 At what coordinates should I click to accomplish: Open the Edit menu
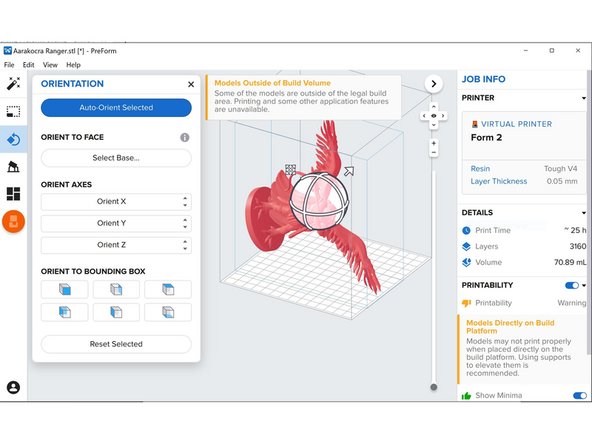pyautogui.click(x=28, y=65)
